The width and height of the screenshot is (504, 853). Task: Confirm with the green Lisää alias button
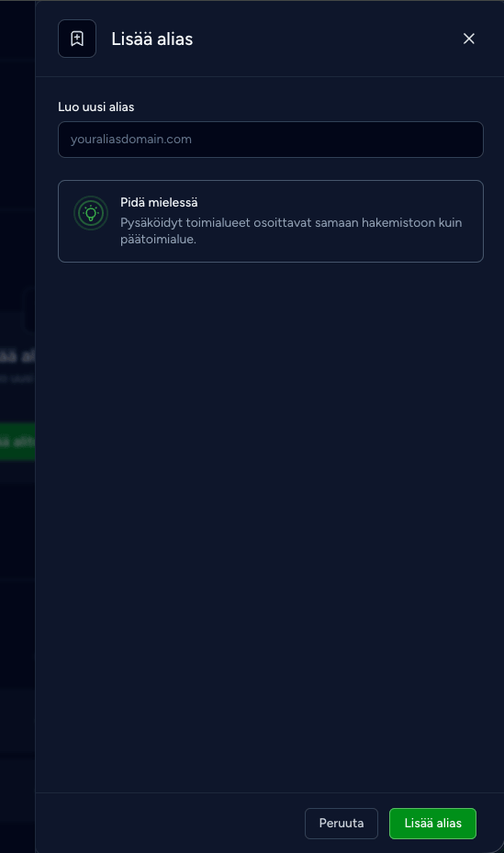pos(432,824)
